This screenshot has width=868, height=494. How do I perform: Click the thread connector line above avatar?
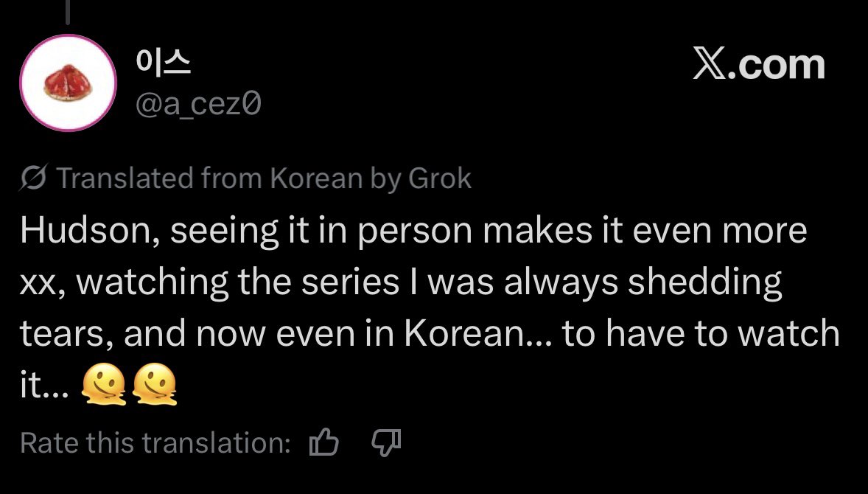[x=68, y=13]
